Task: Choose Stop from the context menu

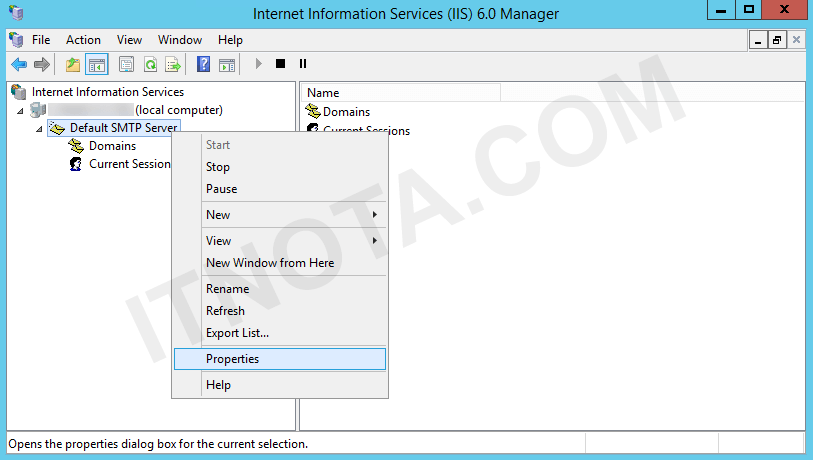Action: point(280,167)
